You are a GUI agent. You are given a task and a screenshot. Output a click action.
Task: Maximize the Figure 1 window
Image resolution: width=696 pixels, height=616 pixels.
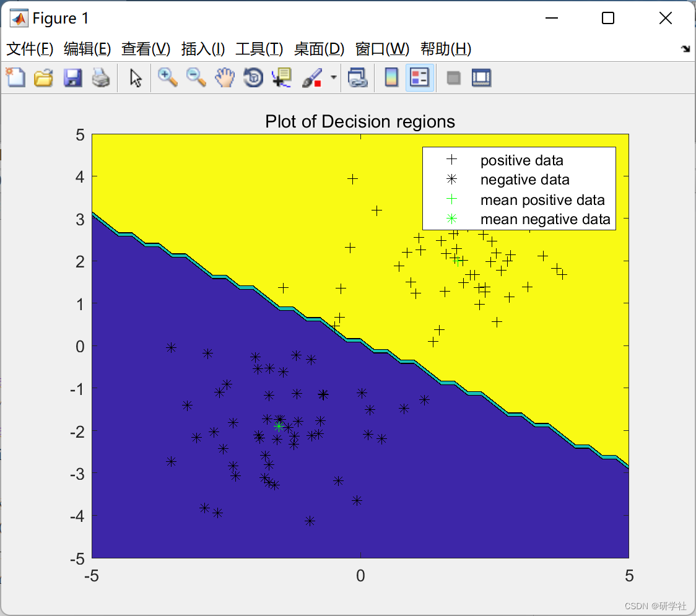click(x=607, y=18)
